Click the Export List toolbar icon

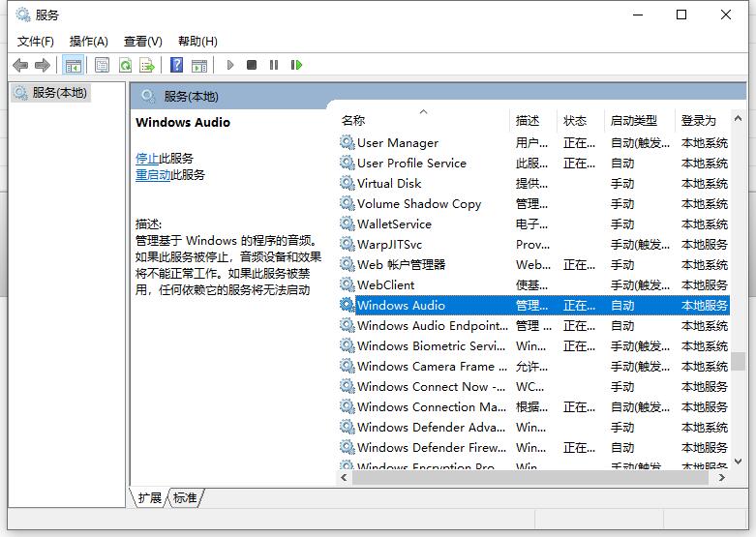click(147, 65)
